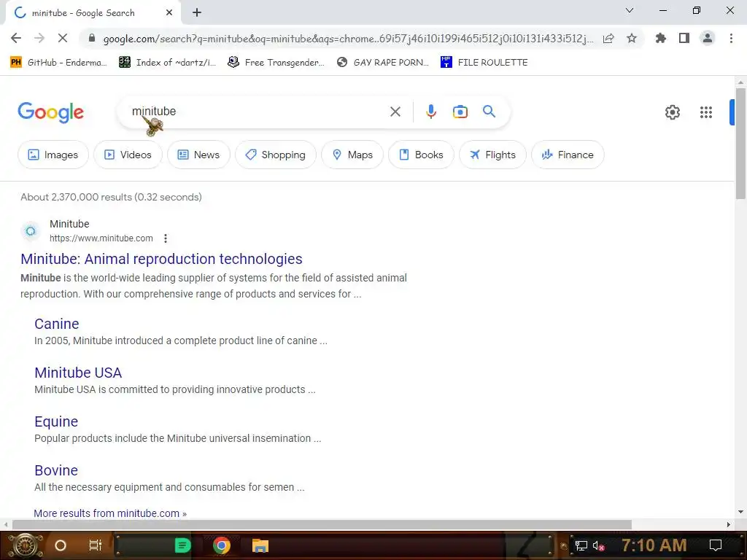The width and height of the screenshot is (747, 560).
Task: Open Minitube: Animal reproduction technologies result
Action: (x=161, y=259)
